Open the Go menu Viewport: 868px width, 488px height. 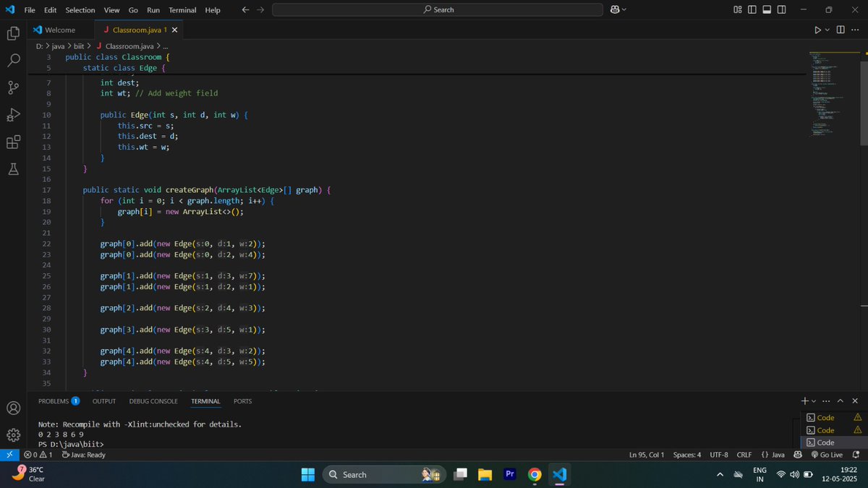[x=133, y=10]
